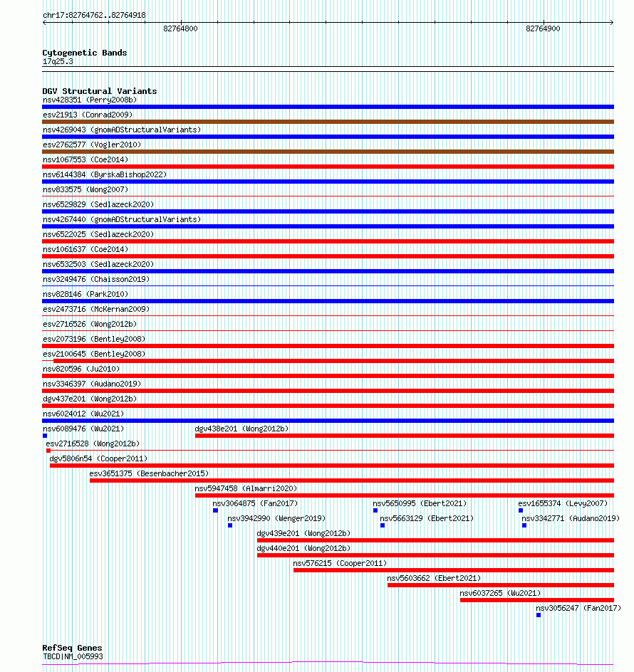
Task: Click dgv438e201 (Wong2012b) label
Action: [x=241, y=429]
